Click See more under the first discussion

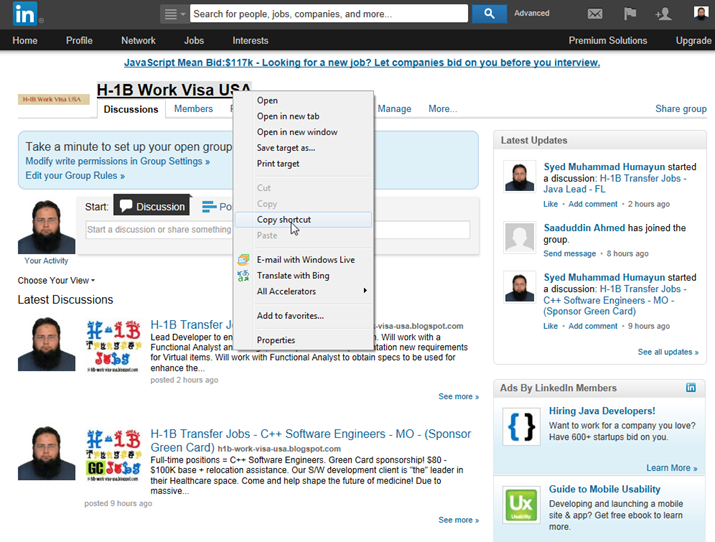tap(459, 397)
